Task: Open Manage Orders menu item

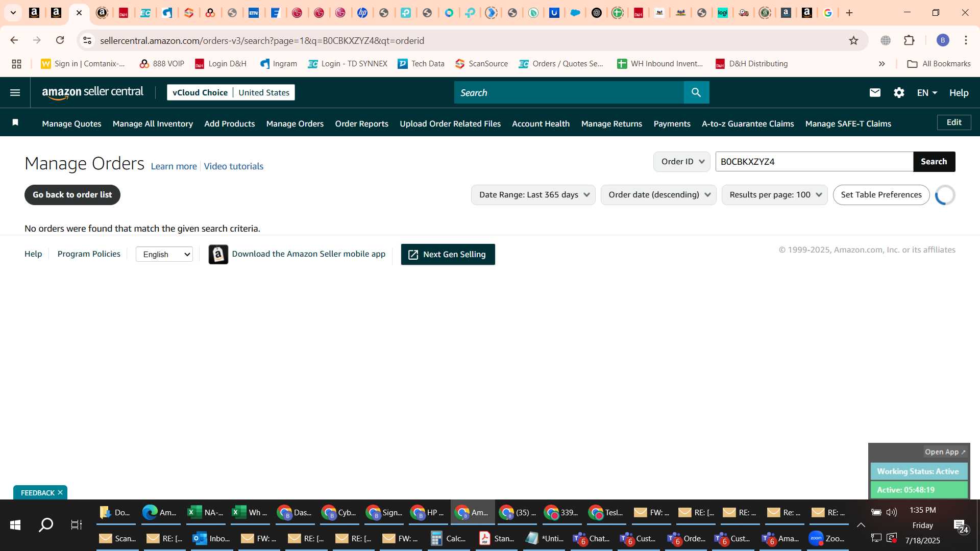Action: (x=295, y=123)
